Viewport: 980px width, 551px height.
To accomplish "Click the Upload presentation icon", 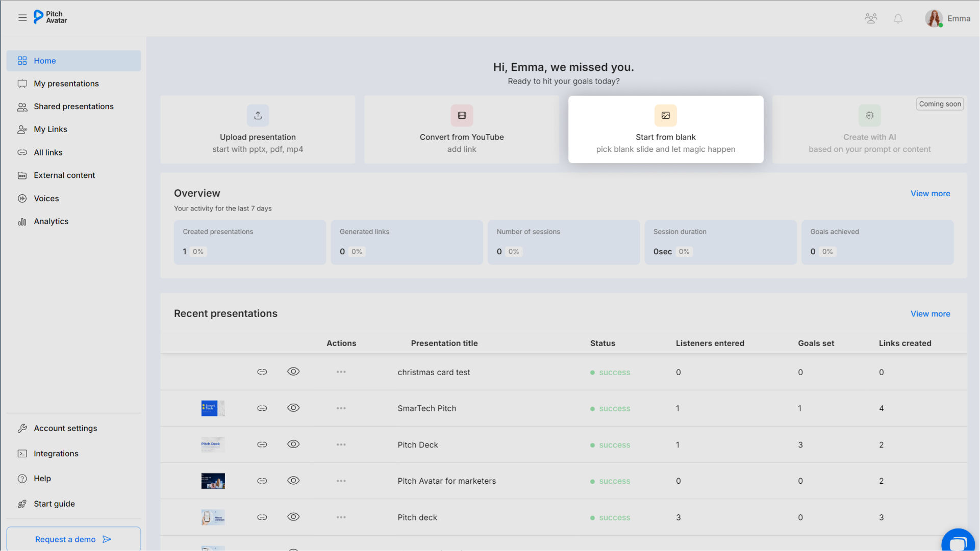I will pos(258,116).
